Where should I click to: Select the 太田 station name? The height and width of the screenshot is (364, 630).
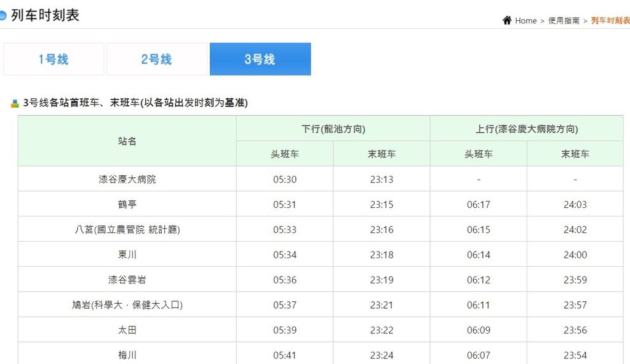[x=127, y=330]
